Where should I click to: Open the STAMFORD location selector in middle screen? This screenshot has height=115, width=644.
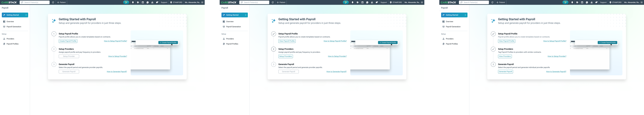[x=396, y=2]
